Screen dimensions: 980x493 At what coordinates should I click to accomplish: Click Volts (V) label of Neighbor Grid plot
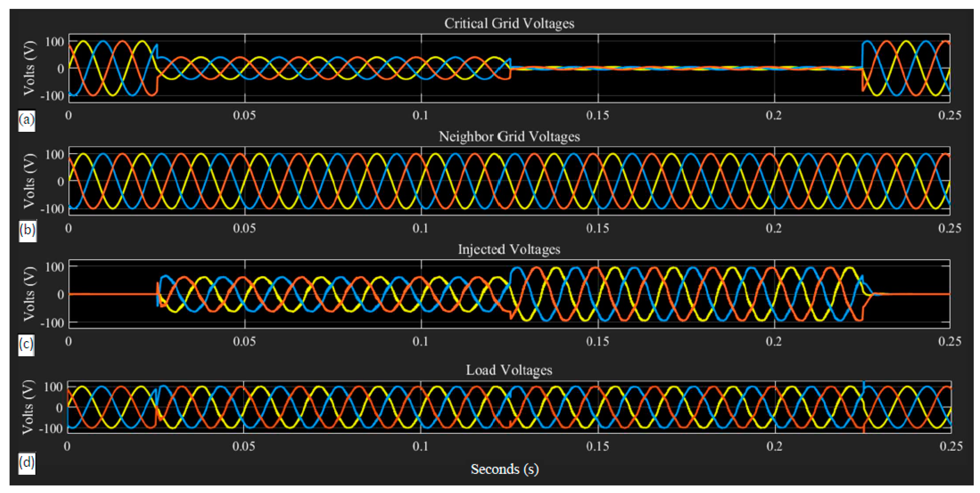(30, 181)
